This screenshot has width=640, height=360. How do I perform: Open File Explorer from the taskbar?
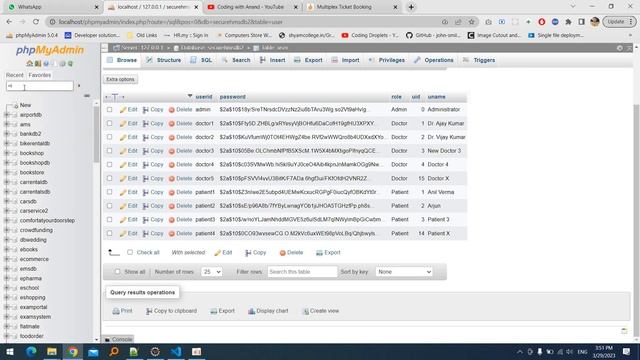(52, 352)
